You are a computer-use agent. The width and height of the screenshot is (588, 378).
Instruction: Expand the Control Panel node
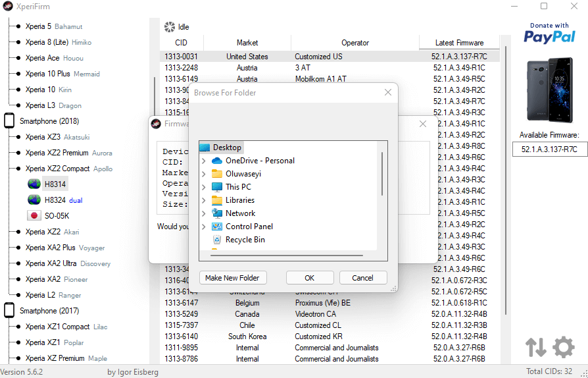tap(204, 227)
